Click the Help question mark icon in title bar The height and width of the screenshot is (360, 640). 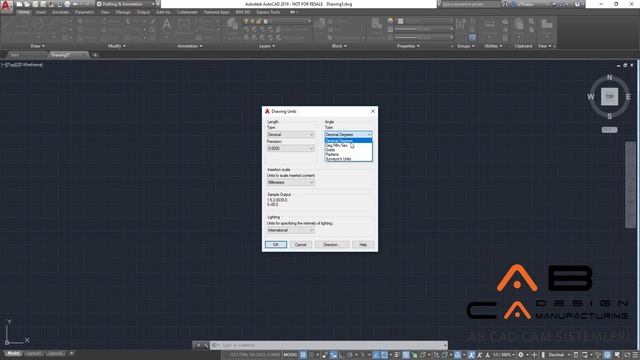point(577,4)
